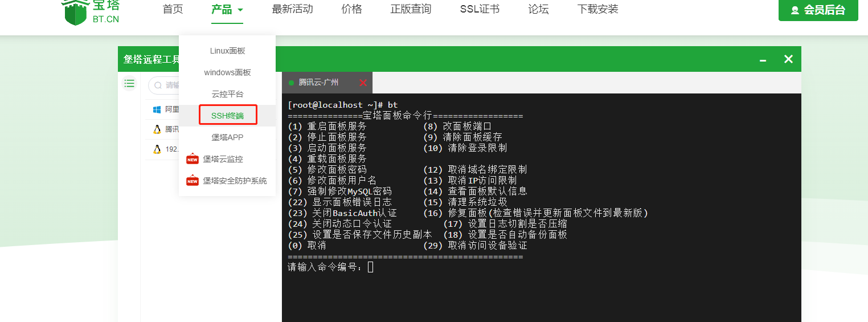Click the 请输入命令编号 terminal prompt cursor

pos(371,267)
